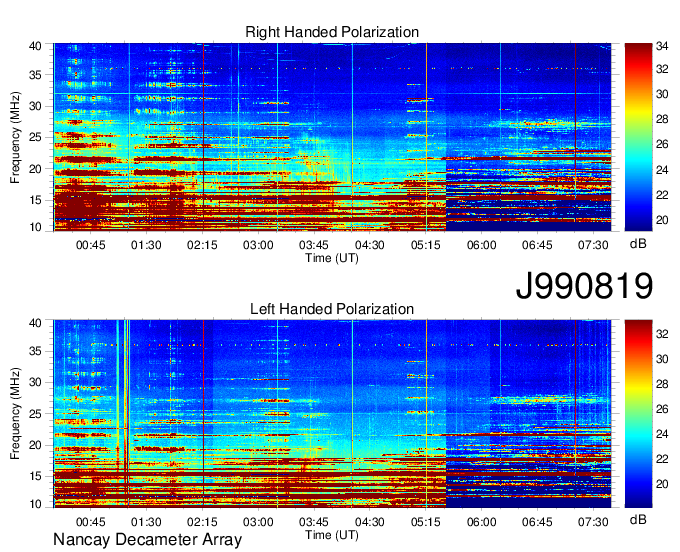Click Frequency (MHz) label of the Left Handed plot
680x552 pixels.
click(15, 414)
